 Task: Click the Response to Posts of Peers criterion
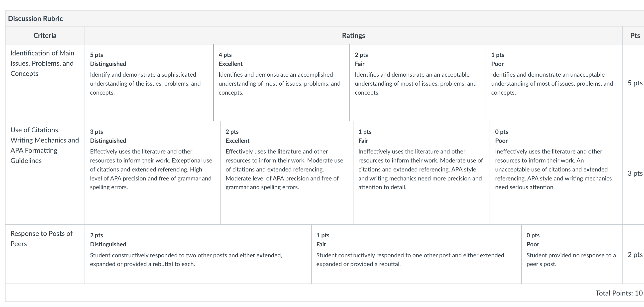pyautogui.click(x=41, y=238)
